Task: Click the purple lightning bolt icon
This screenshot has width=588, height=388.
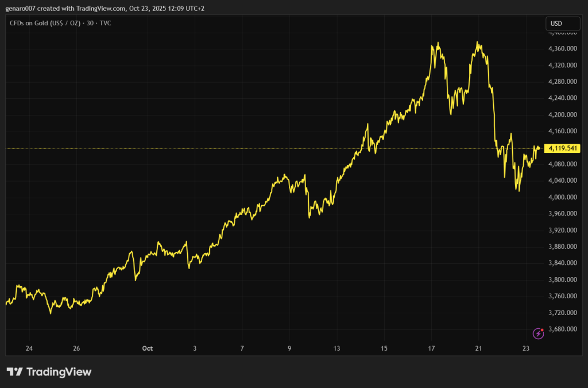Action: pyautogui.click(x=538, y=333)
